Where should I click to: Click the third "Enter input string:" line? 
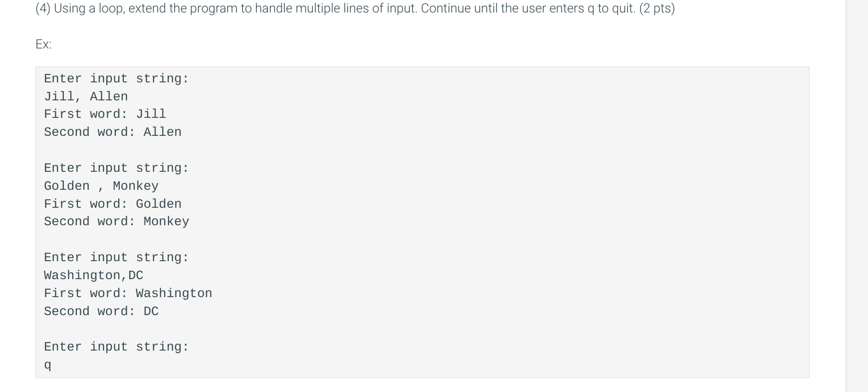pos(116,257)
